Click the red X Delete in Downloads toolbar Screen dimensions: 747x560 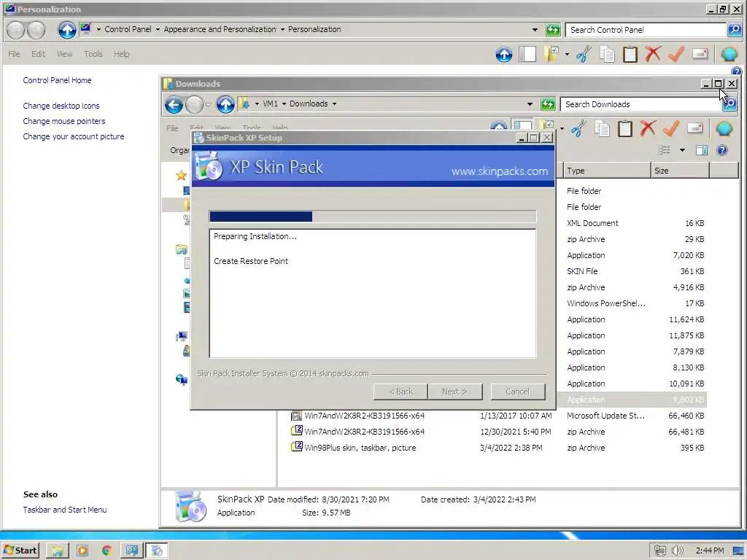[x=648, y=128]
